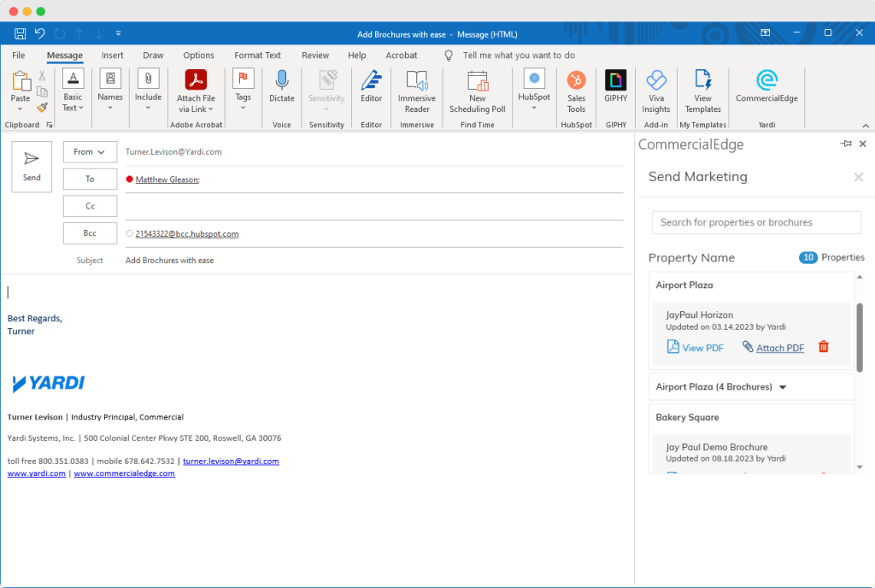
Task: Switch to the Insert ribbon tab
Action: [x=112, y=56]
